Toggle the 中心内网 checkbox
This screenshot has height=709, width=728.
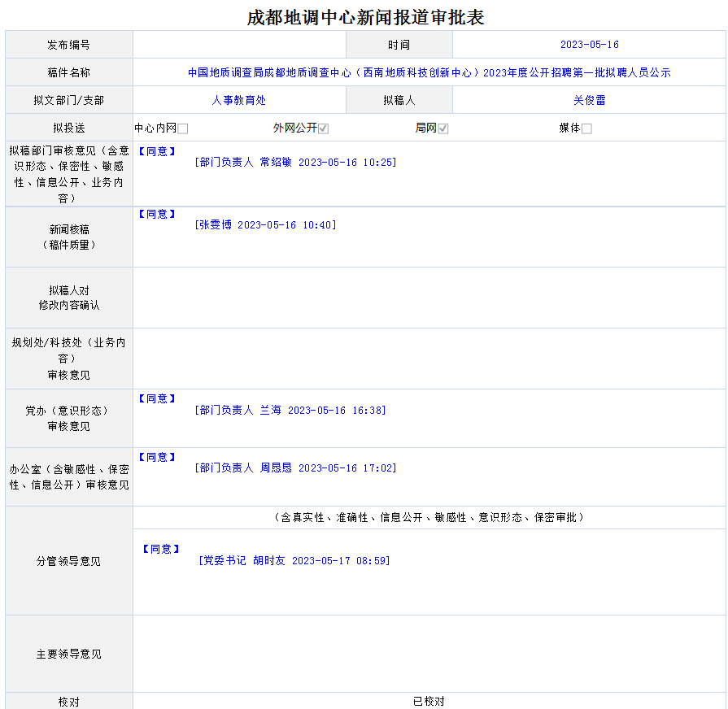pyautogui.click(x=183, y=128)
